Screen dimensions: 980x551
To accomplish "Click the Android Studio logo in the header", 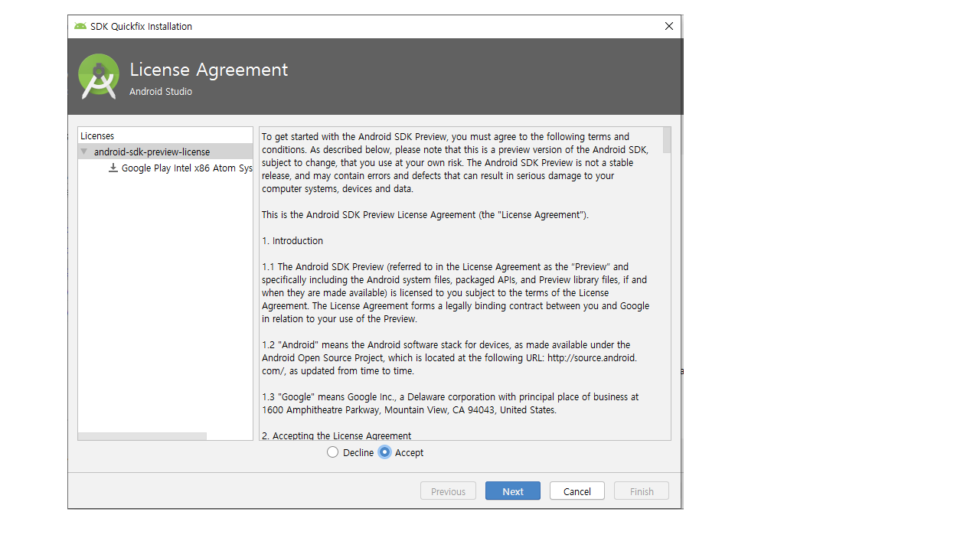I will (99, 77).
